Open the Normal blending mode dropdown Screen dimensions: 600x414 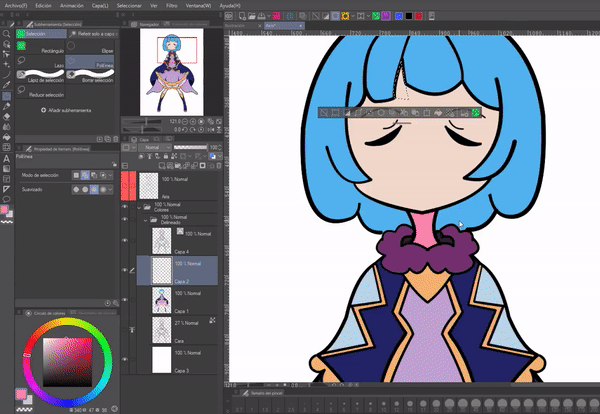point(155,147)
